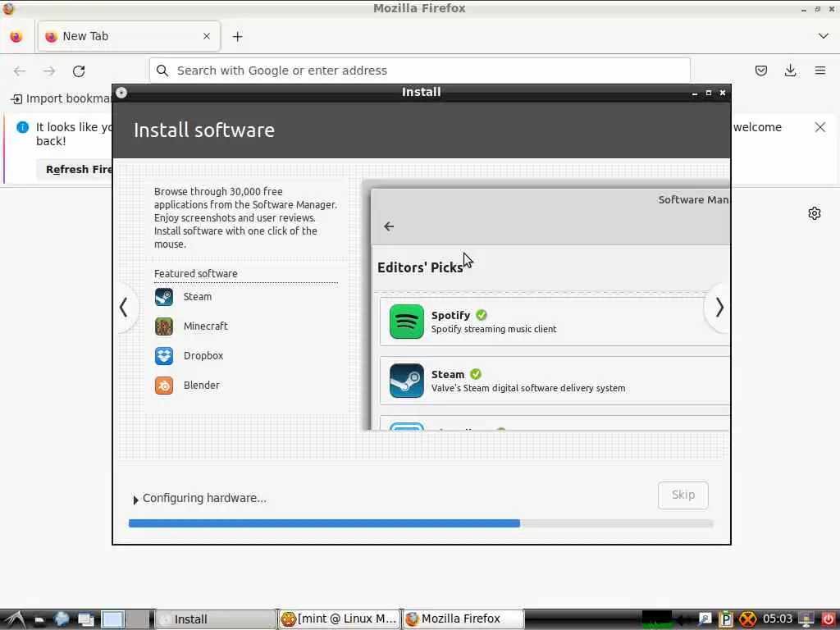This screenshot has width=840, height=630.
Task: Click the installation progress bar
Action: [x=421, y=523]
